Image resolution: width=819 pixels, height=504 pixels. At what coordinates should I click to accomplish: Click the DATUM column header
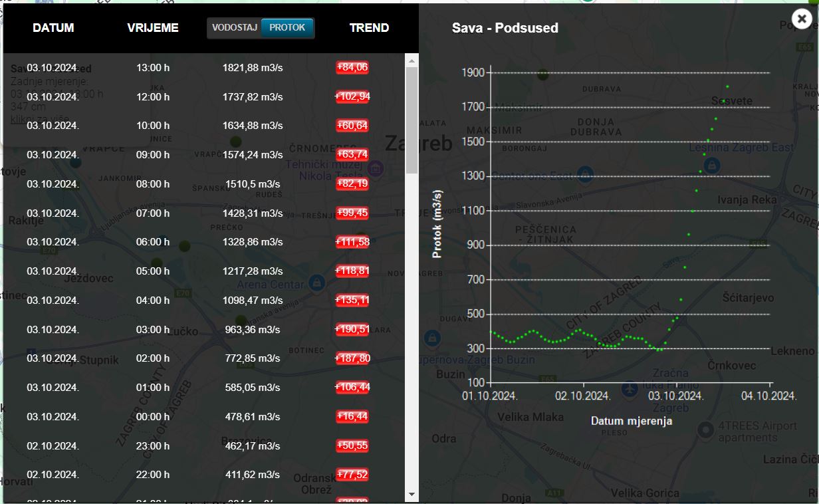click(53, 28)
